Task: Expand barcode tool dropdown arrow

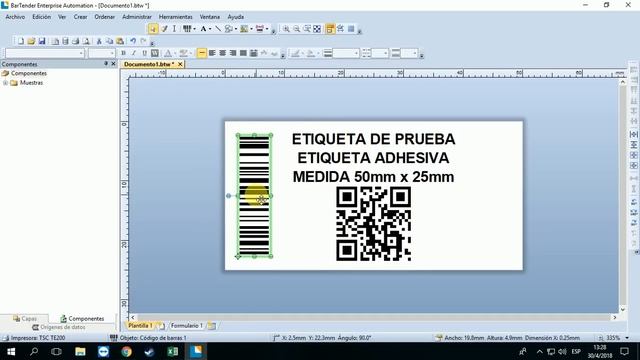Action: (194, 29)
